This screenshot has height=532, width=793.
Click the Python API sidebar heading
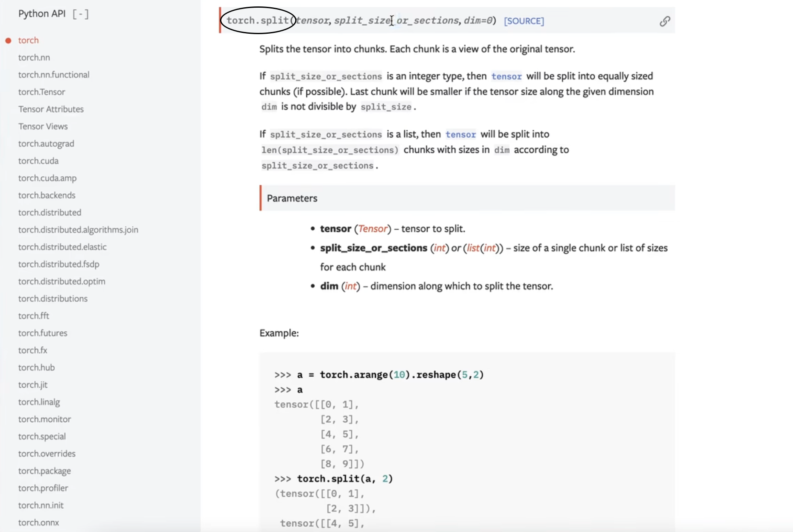[42, 14]
